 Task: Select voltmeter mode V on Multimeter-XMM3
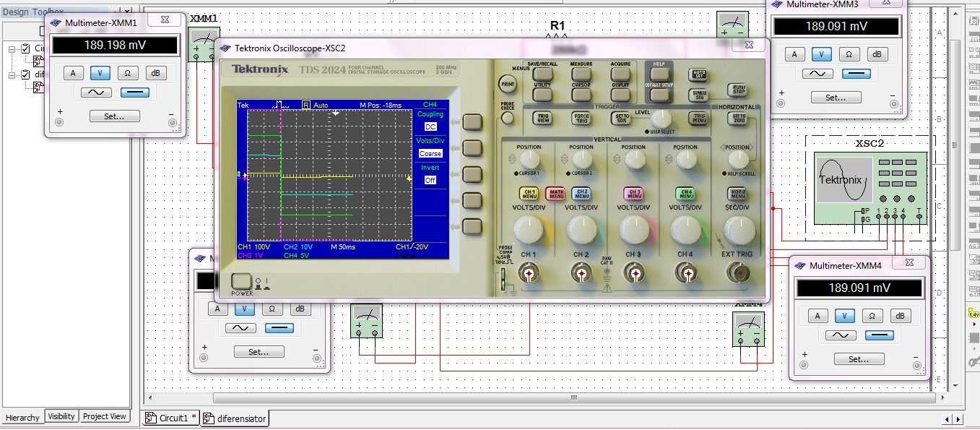(821, 54)
